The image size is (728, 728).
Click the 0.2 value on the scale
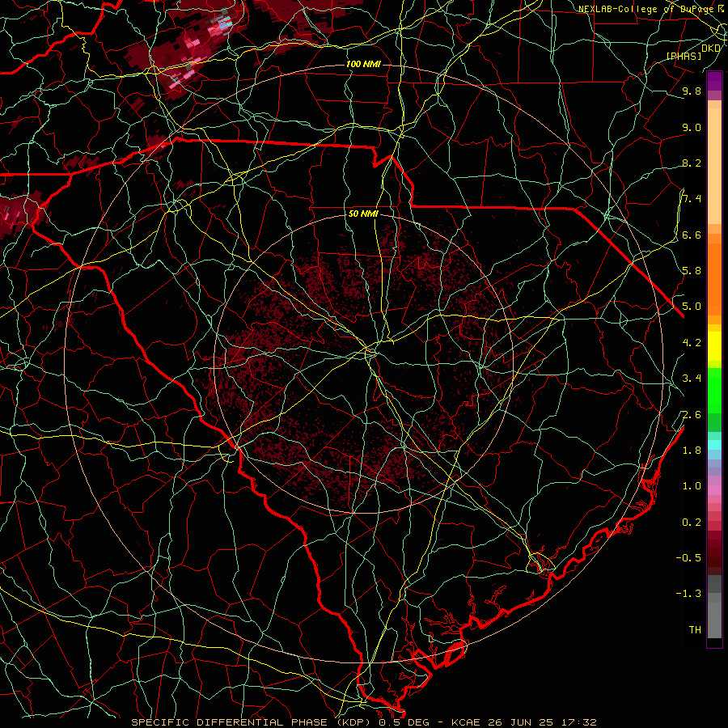pos(692,523)
